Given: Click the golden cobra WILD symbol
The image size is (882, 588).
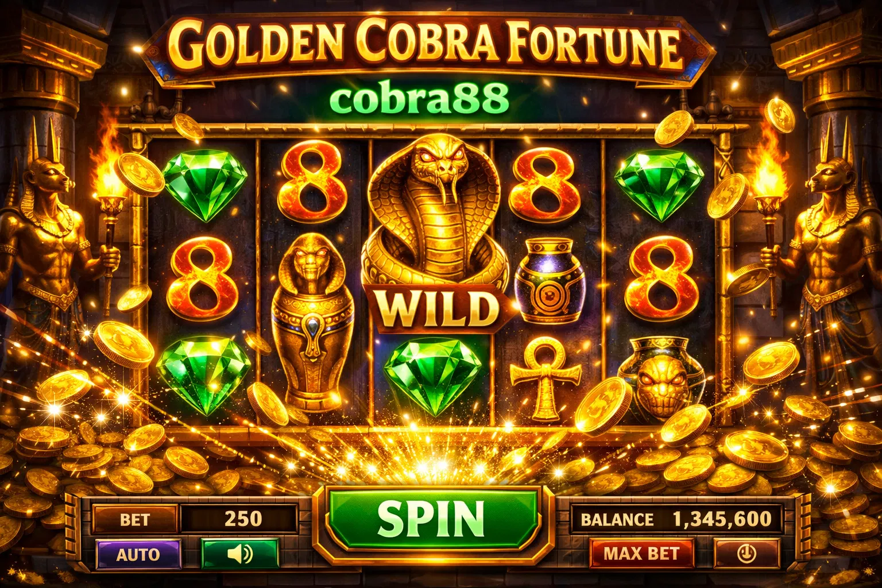Looking at the screenshot, I should tap(436, 235).
